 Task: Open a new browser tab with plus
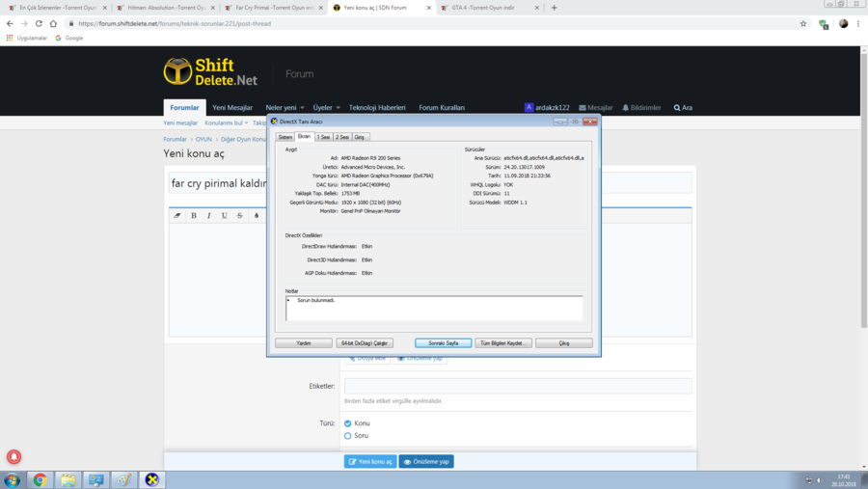point(555,8)
